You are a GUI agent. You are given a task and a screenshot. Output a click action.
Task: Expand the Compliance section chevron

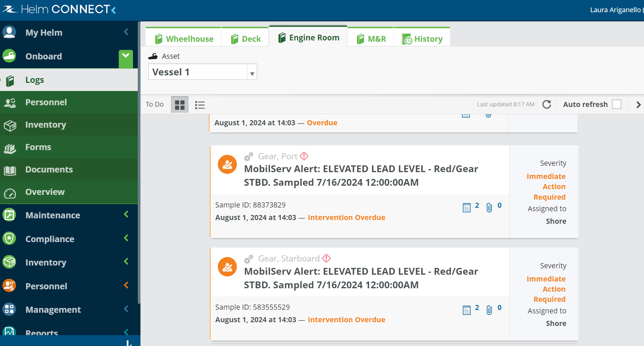(126, 238)
